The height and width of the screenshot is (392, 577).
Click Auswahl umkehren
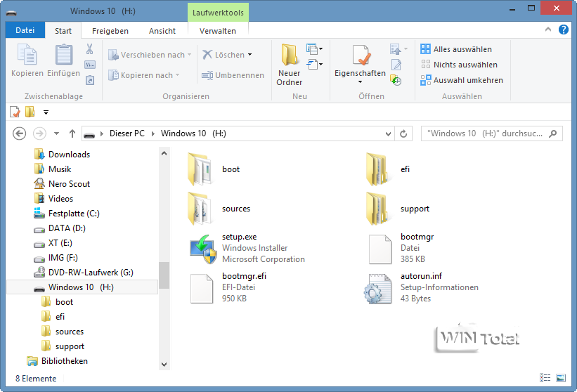pyautogui.click(x=462, y=80)
